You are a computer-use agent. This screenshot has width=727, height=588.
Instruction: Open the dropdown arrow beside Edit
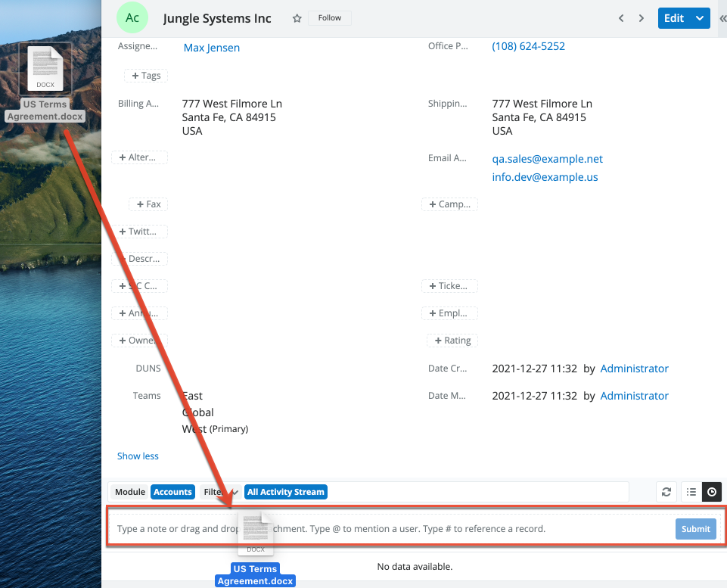click(700, 18)
